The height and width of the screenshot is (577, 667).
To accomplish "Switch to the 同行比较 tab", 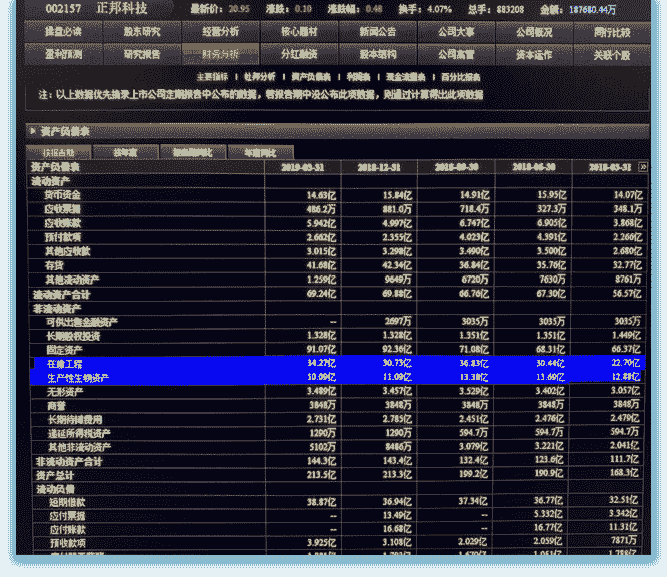I will 611,32.
